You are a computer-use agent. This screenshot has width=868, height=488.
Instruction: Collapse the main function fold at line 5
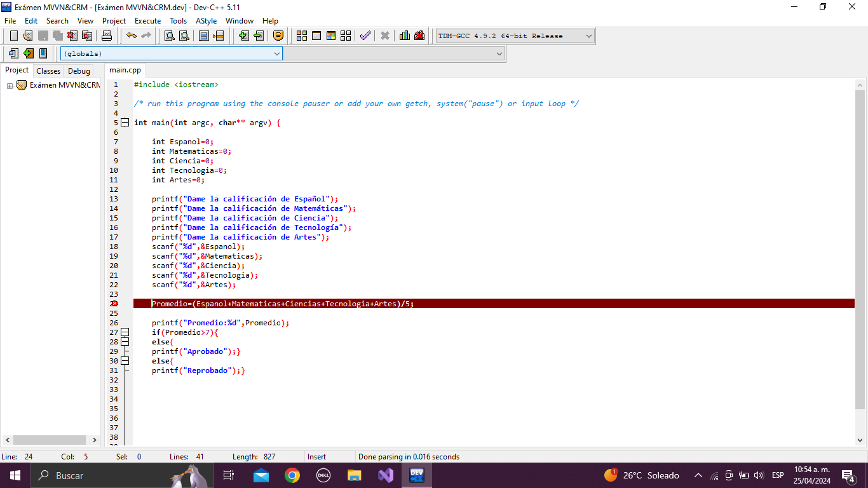(125, 123)
